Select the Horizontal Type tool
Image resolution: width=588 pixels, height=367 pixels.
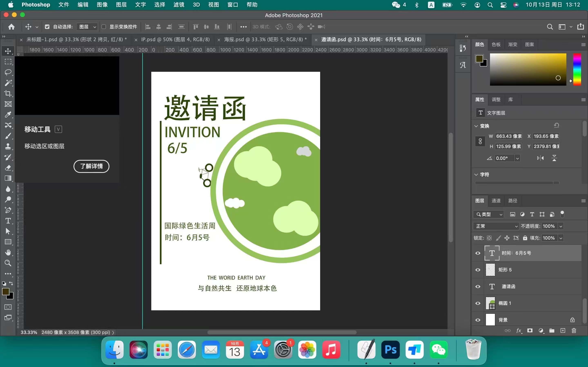click(x=8, y=221)
